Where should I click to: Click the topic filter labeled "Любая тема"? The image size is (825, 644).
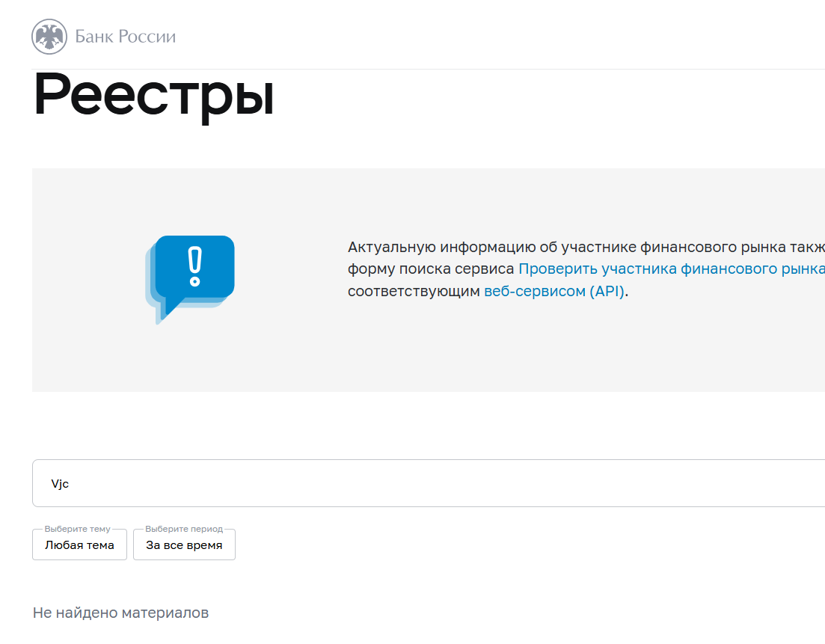(x=79, y=545)
